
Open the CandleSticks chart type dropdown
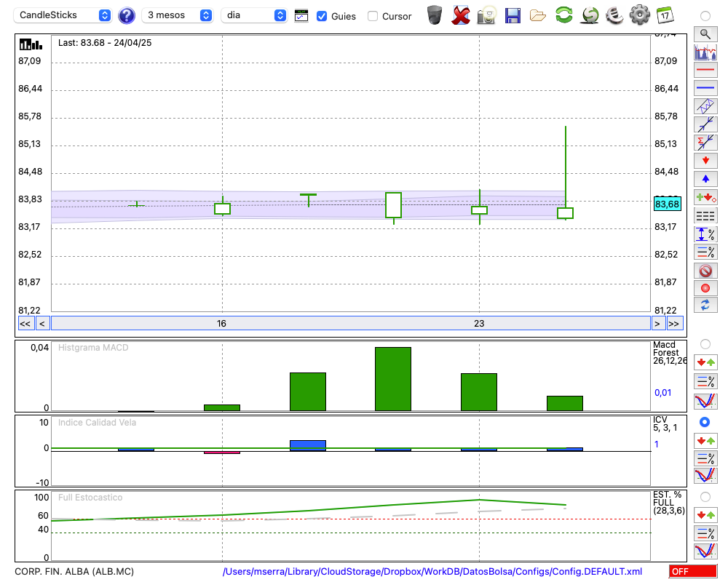(x=63, y=15)
